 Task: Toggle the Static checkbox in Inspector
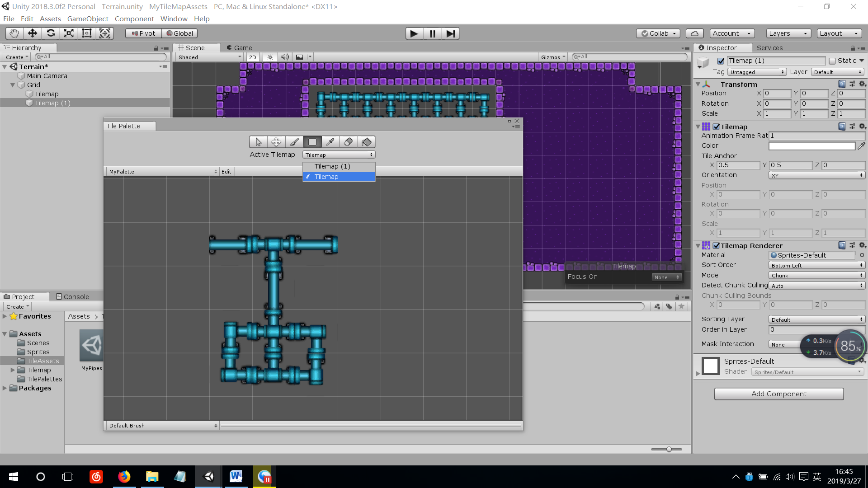[x=832, y=61]
